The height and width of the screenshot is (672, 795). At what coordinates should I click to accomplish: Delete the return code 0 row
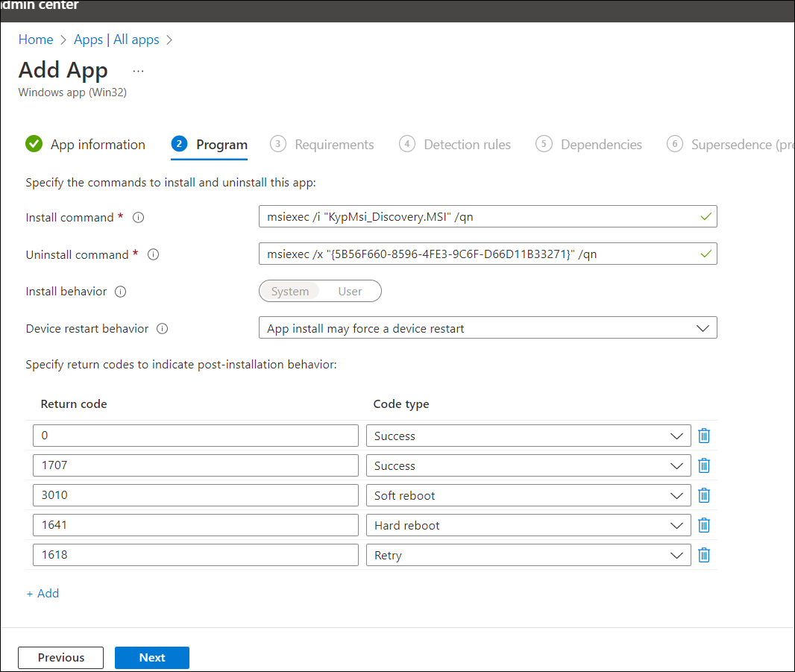coord(703,436)
